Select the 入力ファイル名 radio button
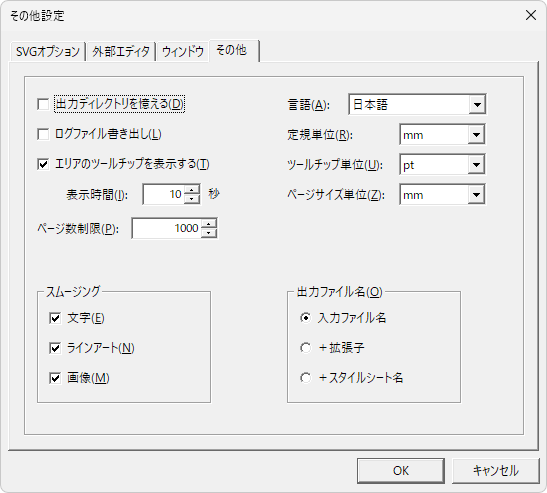The width and height of the screenshot is (547, 493). 306,318
